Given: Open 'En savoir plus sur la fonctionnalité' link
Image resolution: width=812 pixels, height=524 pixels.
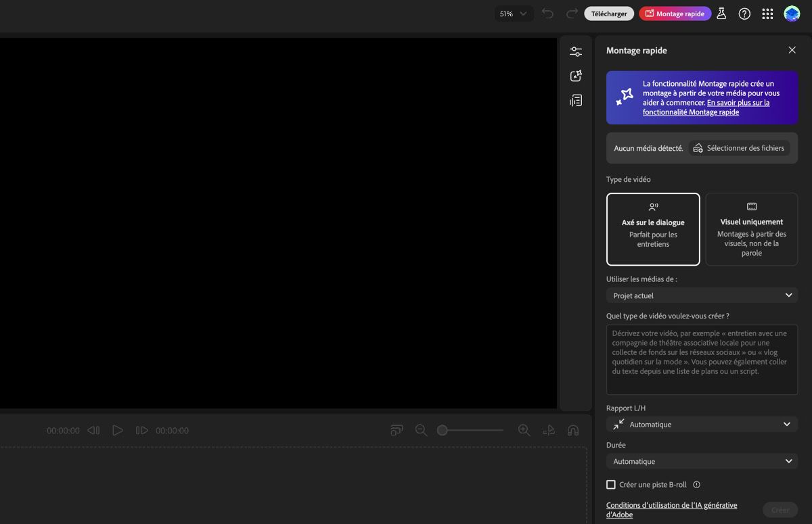Looking at the screenshot, I should tap(706, 108).
